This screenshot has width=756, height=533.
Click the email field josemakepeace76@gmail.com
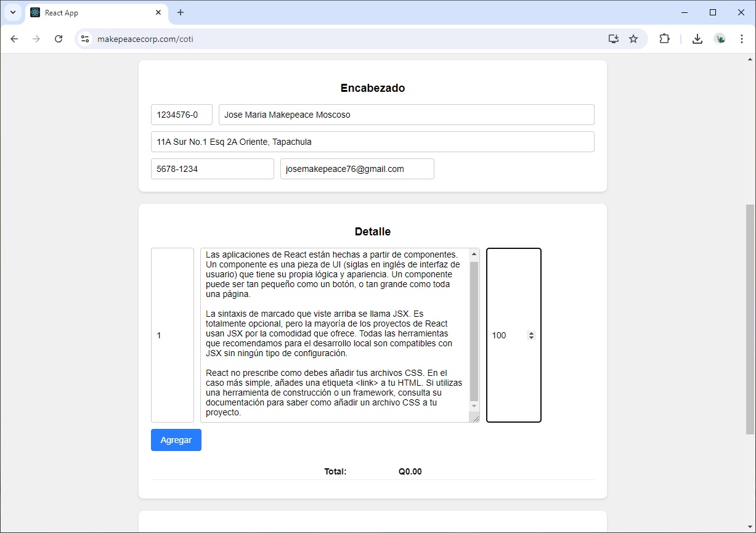click(x=357, y=169)
